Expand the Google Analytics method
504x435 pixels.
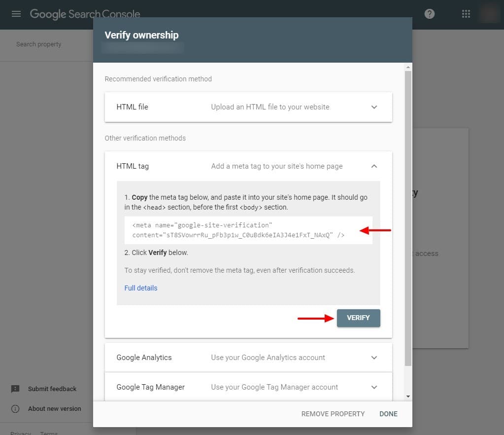[374, 358]
